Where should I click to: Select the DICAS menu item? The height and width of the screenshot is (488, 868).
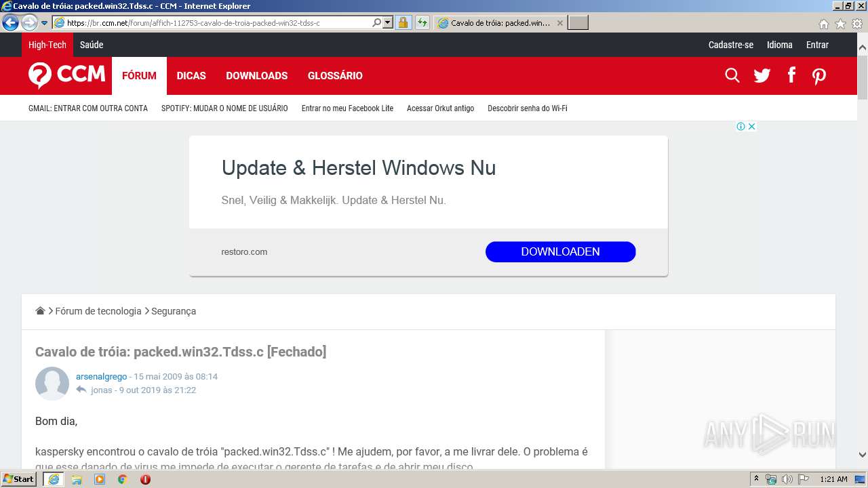(191, 76)
